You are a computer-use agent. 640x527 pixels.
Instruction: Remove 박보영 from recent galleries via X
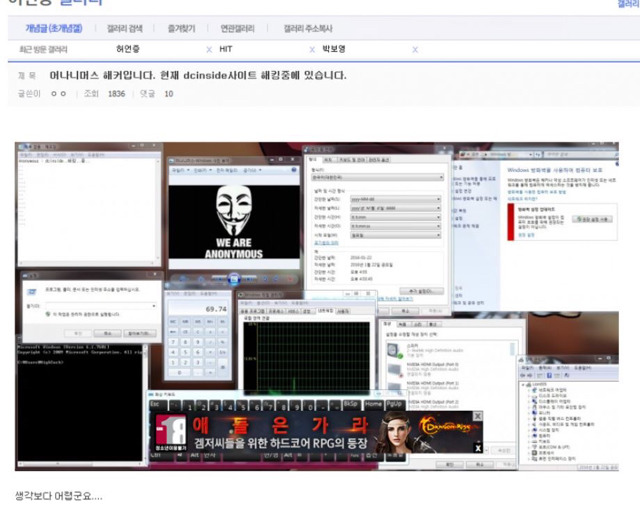coord(415,50)
